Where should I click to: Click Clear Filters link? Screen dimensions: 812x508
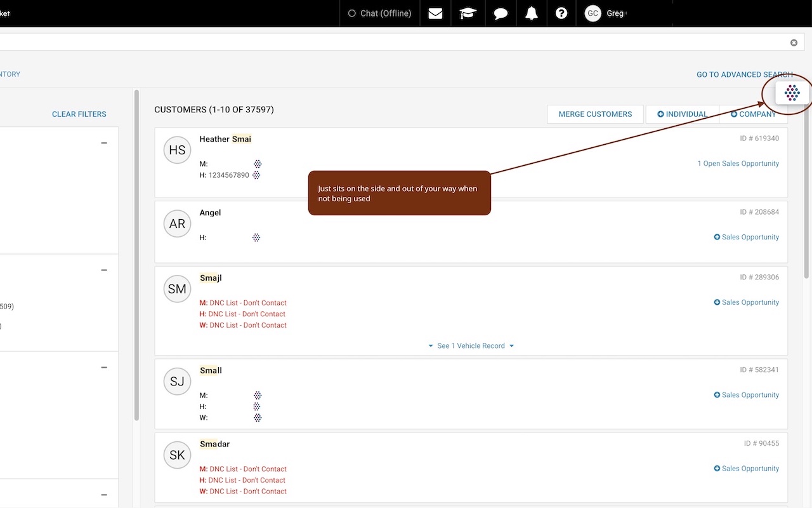click(x=79, y=114)
